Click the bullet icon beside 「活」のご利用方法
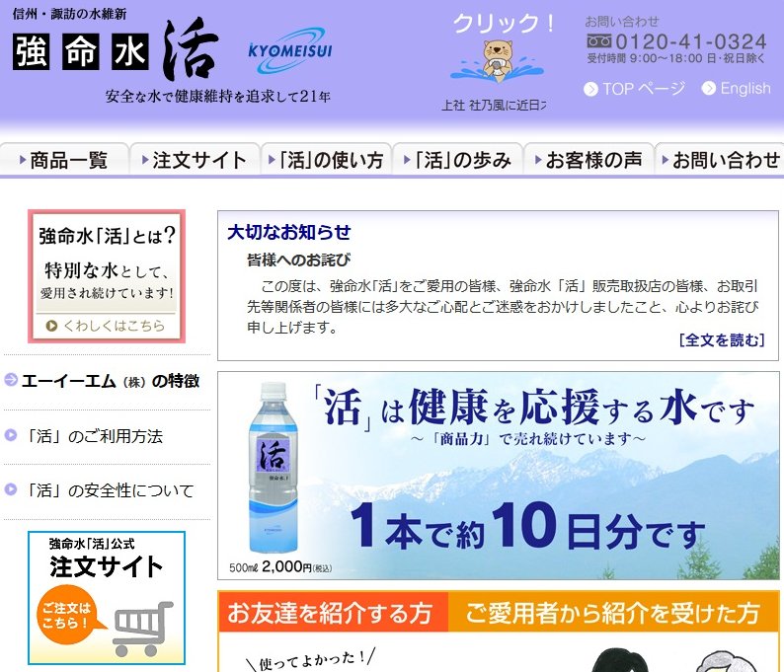 [x=11, y=435]
